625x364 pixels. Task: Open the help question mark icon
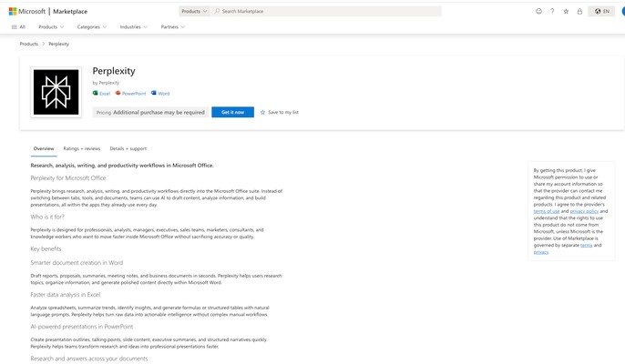pyautogui.click(x=552, y=11)
